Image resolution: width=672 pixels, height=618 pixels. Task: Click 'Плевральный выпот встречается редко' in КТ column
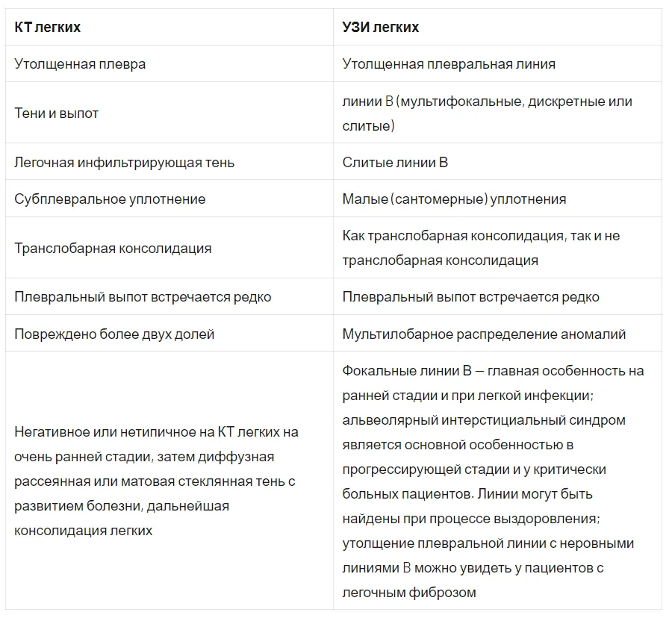[143, 297]
